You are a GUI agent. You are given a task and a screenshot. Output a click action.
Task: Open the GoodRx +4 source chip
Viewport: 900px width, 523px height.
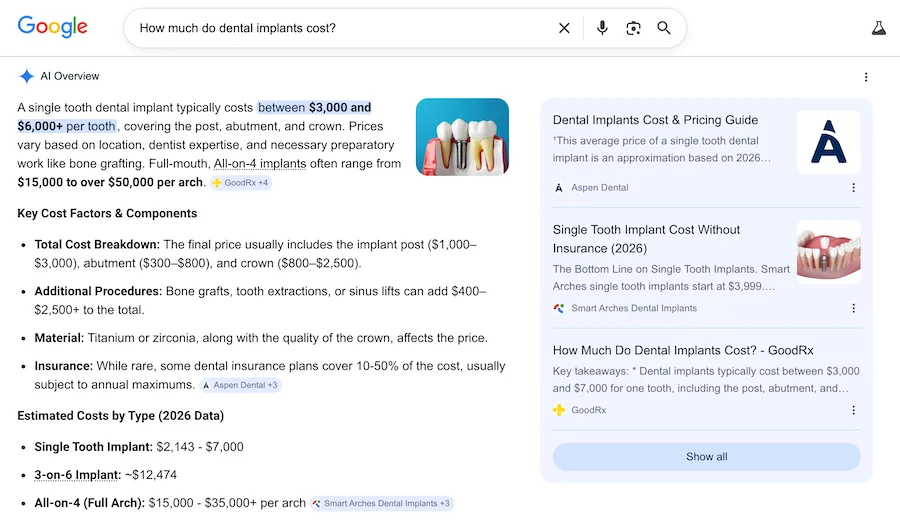pos(240,183)
